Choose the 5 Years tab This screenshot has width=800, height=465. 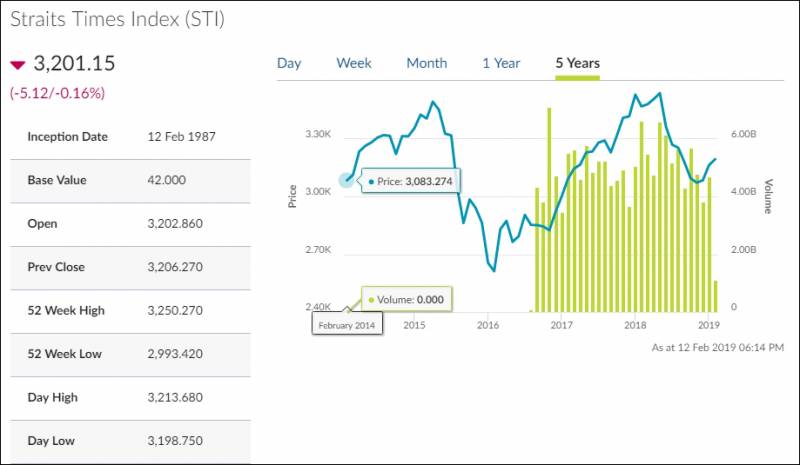pyautogui.click(x=578, y=63)
